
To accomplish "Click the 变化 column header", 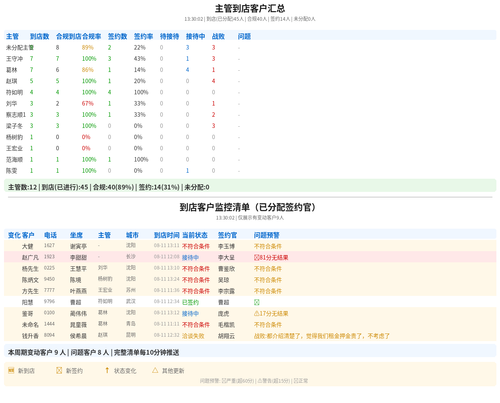I will pyautogui.click(x=14, y=235).
